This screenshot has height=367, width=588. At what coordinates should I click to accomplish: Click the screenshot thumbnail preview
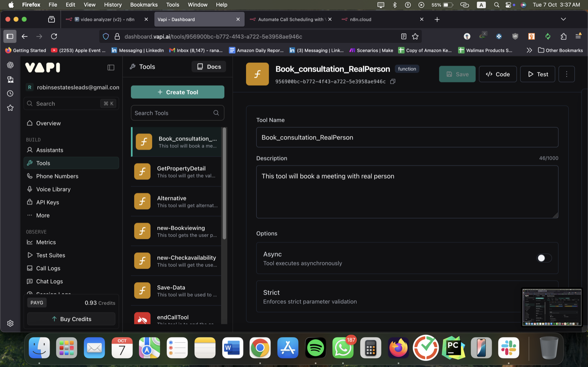(x=552, y=307)
